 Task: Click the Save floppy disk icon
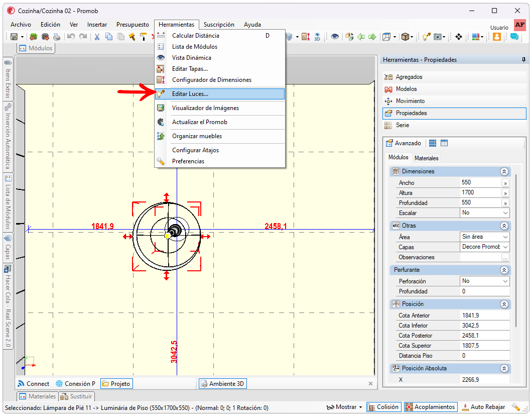click(x=14, y=36)
